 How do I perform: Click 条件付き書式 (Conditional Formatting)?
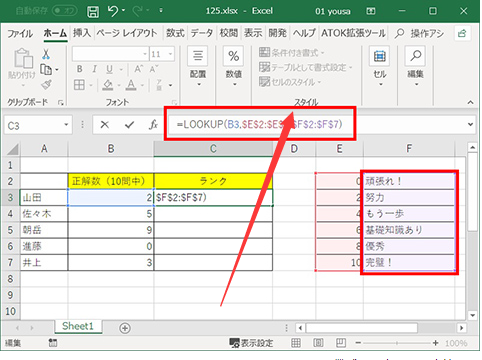click(291, 52)
